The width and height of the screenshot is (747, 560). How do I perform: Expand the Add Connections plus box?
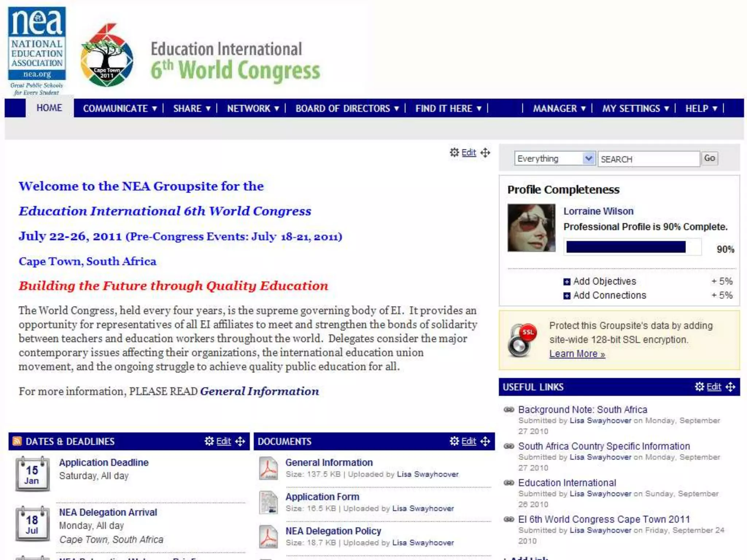pos(567,296)
